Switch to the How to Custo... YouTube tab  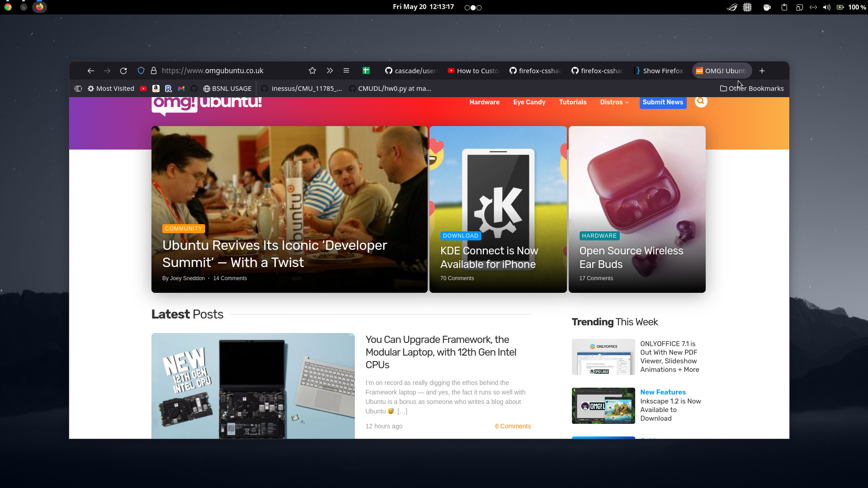click(473, 71)
